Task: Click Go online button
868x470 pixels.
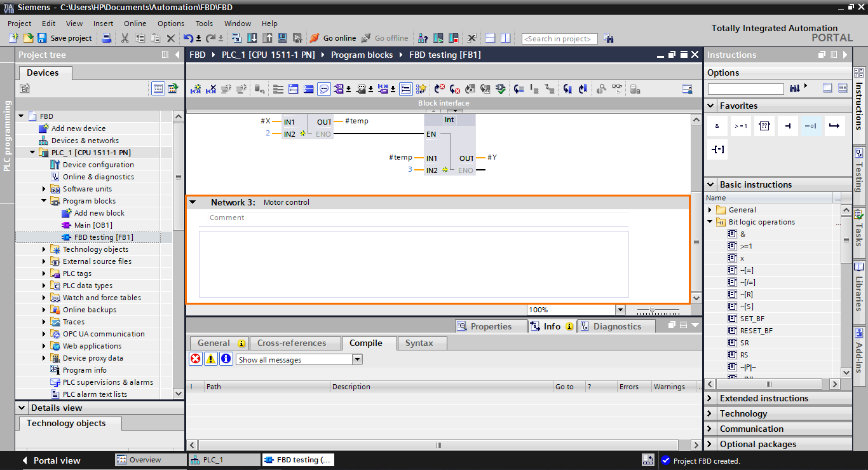Action: pyautogui.click(x=333, y=38)
